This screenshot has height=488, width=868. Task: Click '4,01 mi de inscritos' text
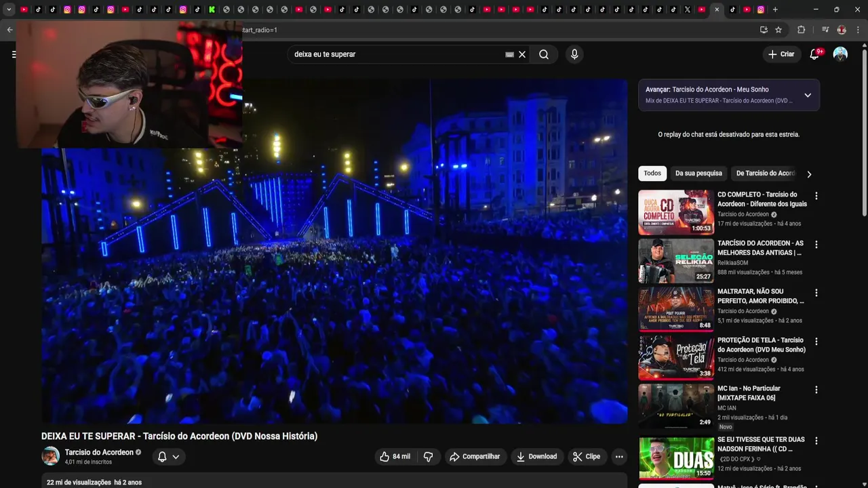88,462
